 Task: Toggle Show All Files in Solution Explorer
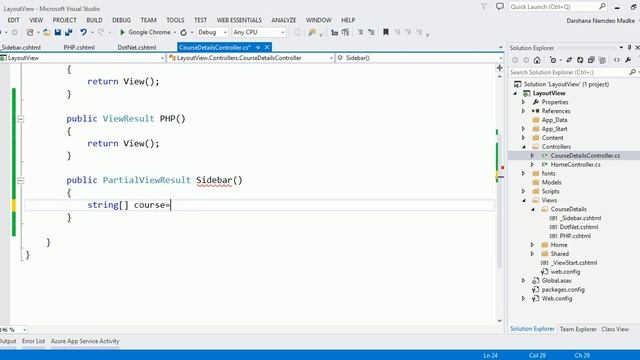(602, 60)
